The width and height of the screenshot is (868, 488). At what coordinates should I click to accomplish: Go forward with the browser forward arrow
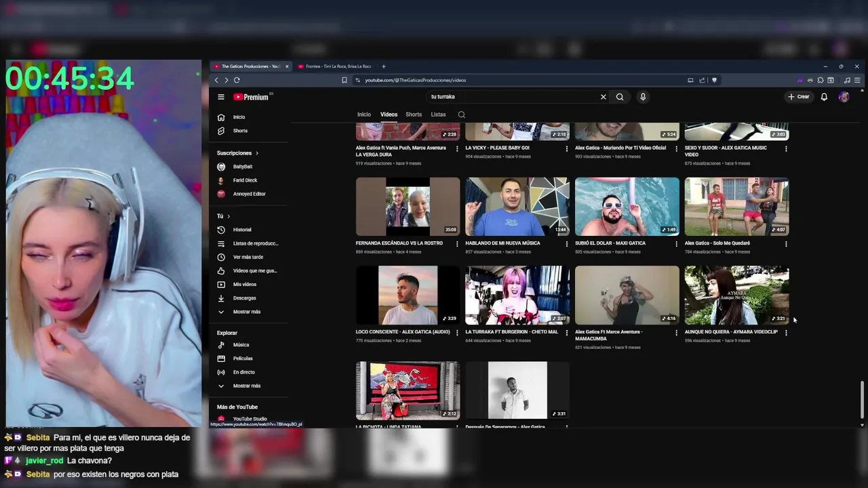[x=226, y=80]
